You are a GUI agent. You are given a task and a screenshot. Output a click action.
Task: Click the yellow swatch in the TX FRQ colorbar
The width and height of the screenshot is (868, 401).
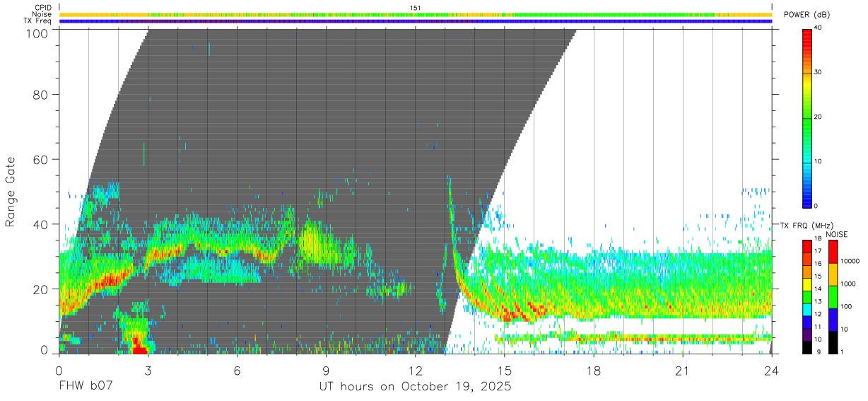(807, 284)
